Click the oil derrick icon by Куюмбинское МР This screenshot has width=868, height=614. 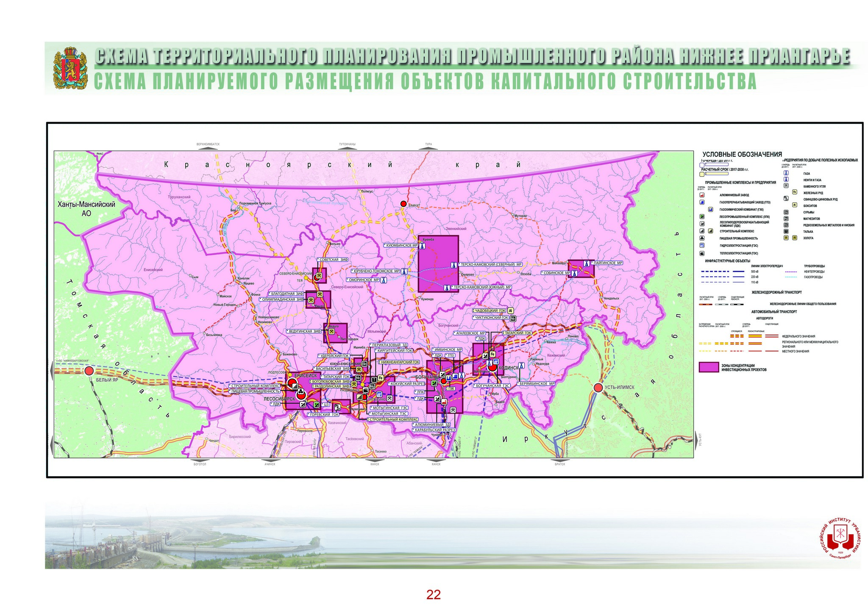coord(423,246)
